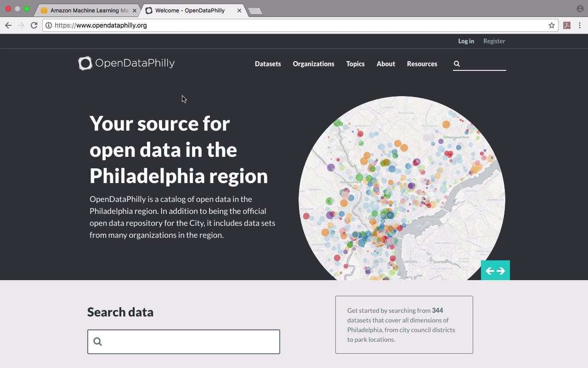
Task: Open the About page
Action: coord(386,64)
